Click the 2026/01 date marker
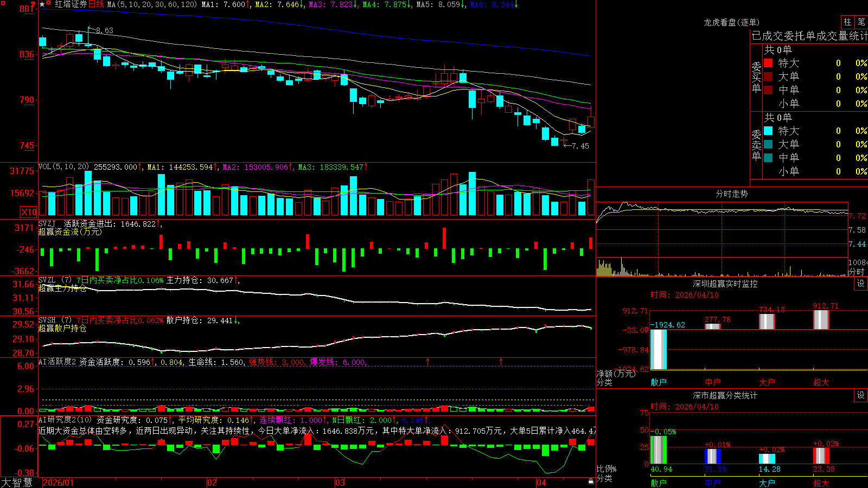Viewport: 868px width, 488px height. click(58, 483)
